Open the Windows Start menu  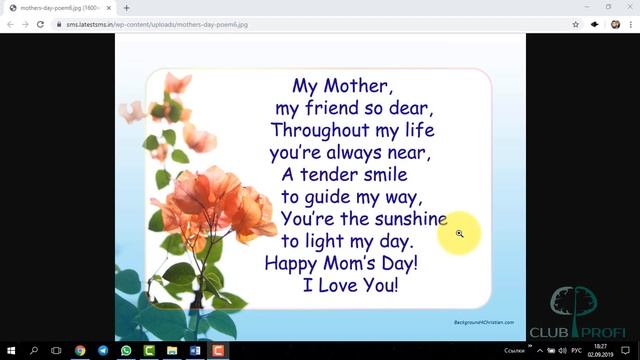pos(11,351)
